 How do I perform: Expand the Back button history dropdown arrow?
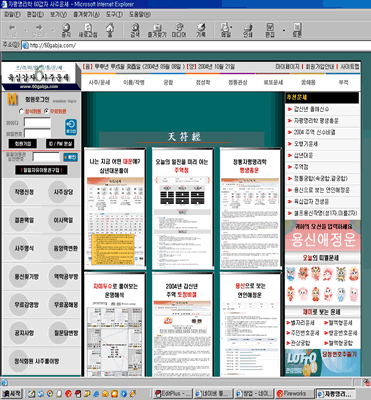coord(26,30)
